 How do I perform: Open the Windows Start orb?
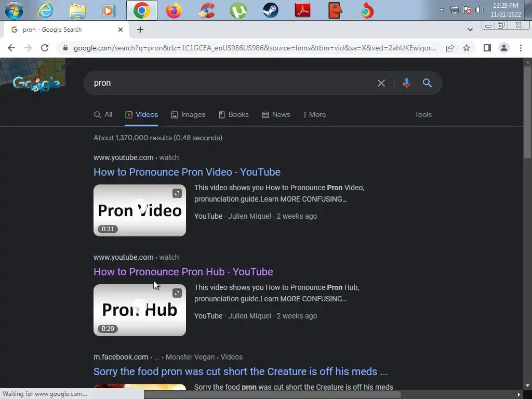click(x=14, y=10)
